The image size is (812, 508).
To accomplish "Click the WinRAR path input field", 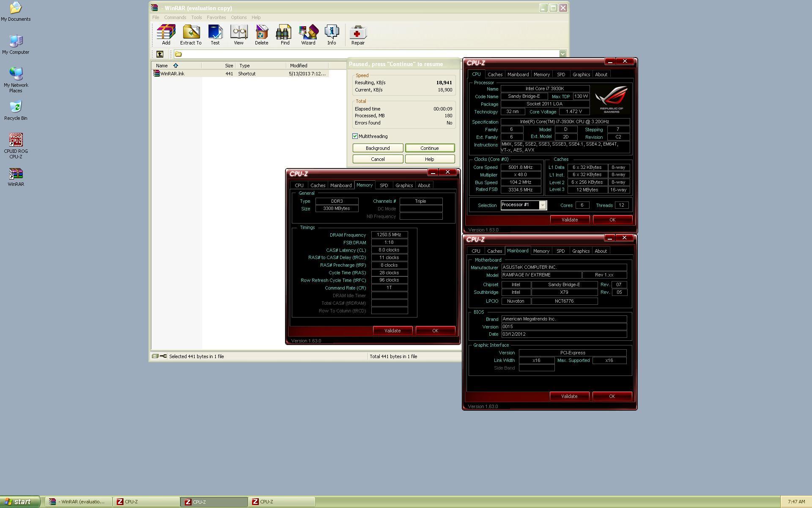I will coord(366,54).
